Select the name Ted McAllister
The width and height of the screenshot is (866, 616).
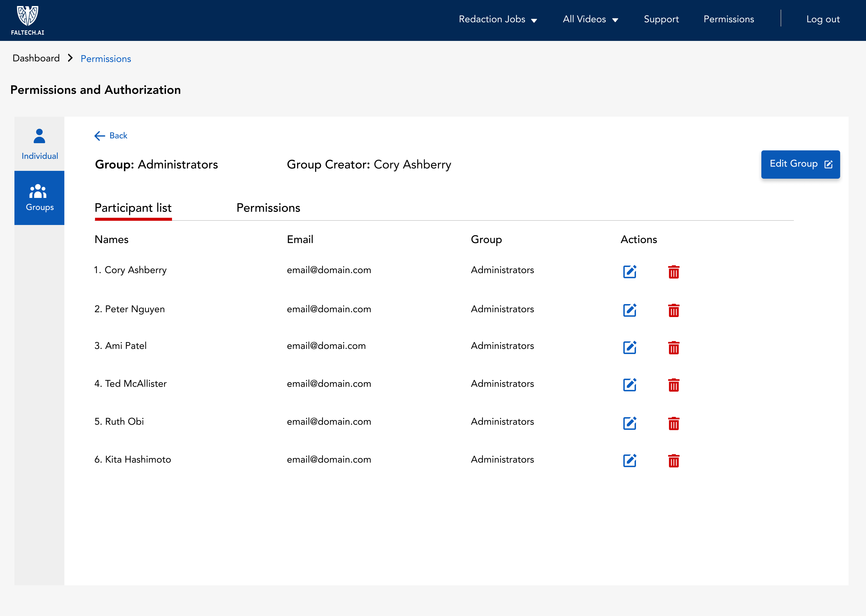click(136, 383)
